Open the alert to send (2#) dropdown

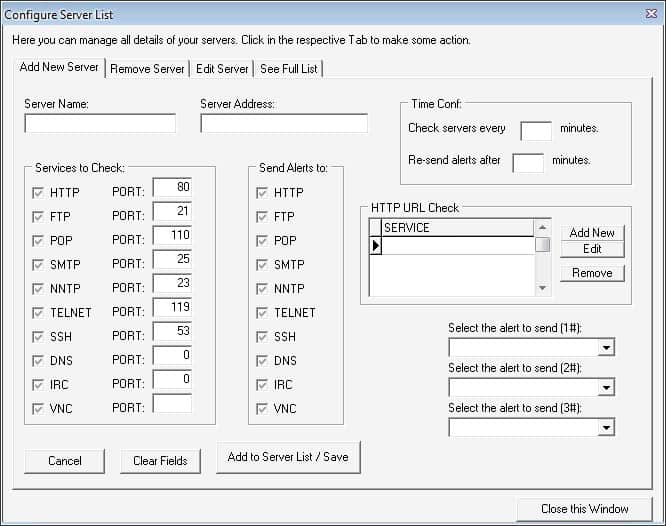tap(606, 387)
